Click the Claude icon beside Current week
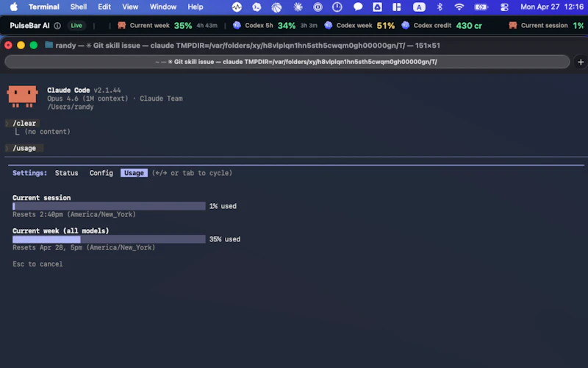The width and height of the screenshot is (588, 368). (x=121, y=26)
